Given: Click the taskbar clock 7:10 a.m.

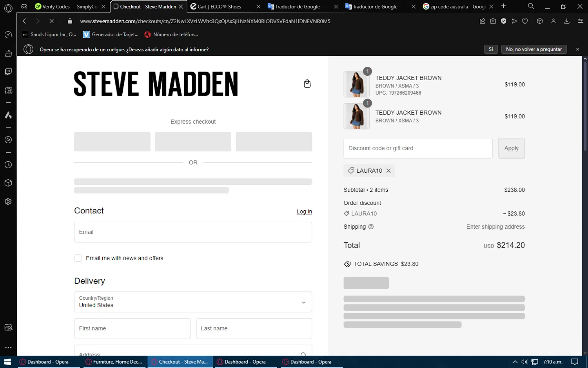Looking at the screenshot, I should [553, 362].
